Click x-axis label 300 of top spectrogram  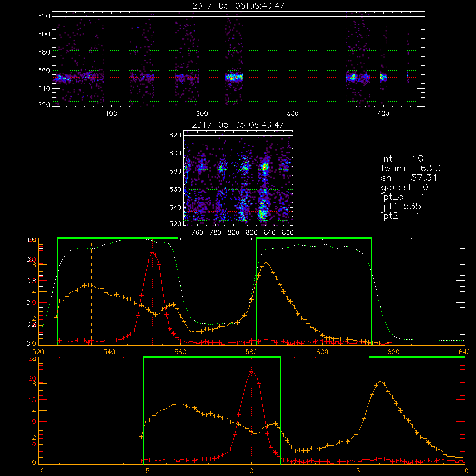[293, 114]
